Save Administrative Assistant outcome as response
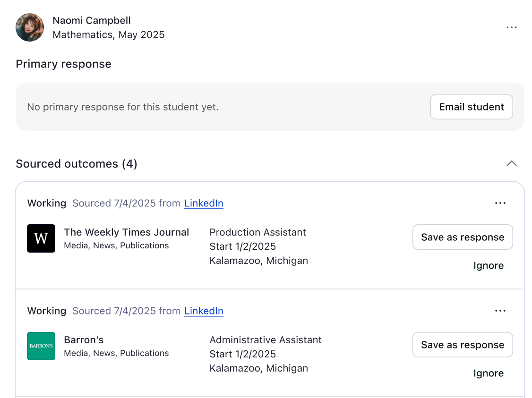Image resolution: width=532 pixels, height=398 pixels. [x=462, y=345]
